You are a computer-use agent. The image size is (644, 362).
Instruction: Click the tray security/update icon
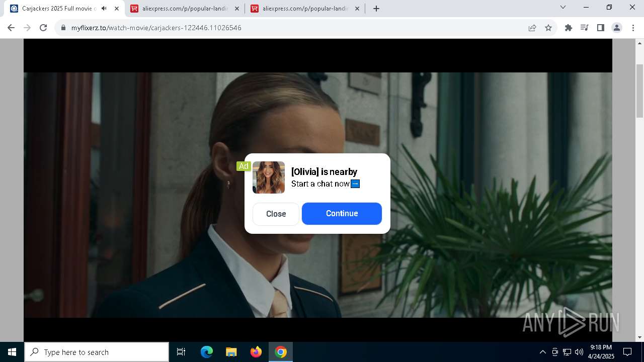[555, 352]
